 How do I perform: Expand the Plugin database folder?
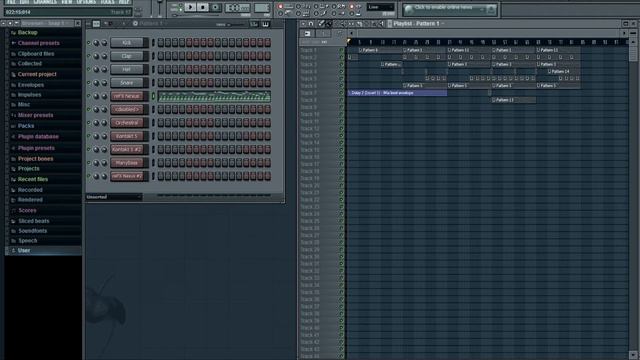[38, 137]
